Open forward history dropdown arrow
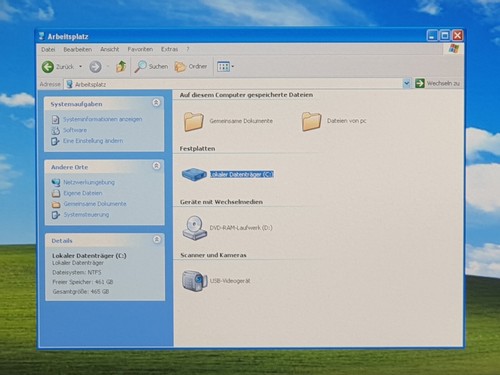This screenshot has width=500, height=375. (108, 67)
